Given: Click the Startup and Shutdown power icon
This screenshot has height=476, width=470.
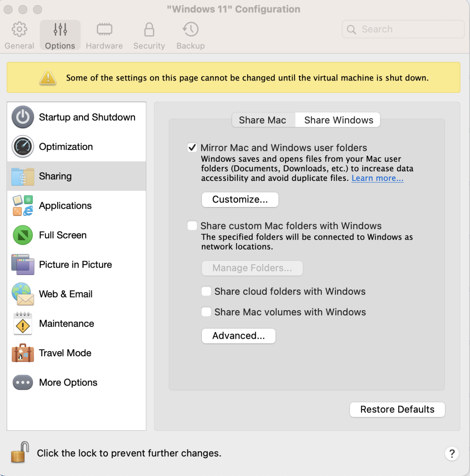Looking at the screenshot, I should pyautogui.click(x=23, y=117).
